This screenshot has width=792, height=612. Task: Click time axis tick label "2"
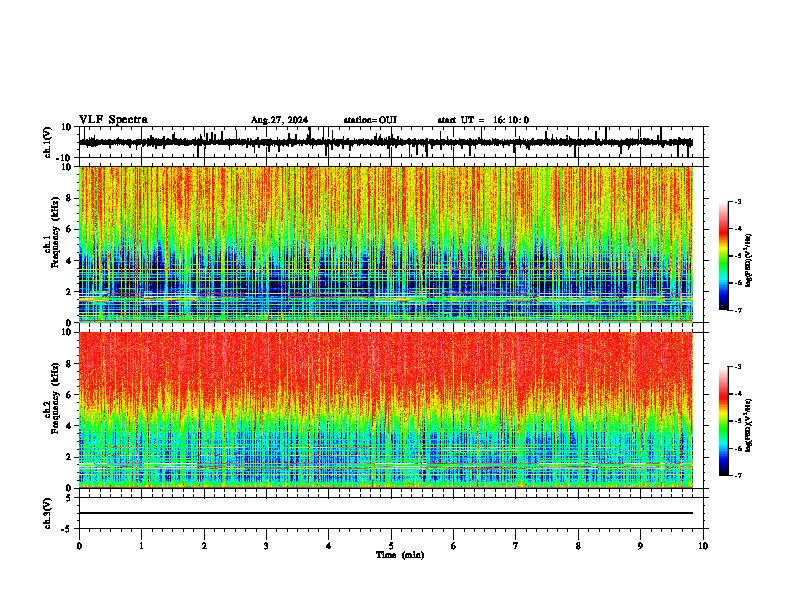[204, 546]
